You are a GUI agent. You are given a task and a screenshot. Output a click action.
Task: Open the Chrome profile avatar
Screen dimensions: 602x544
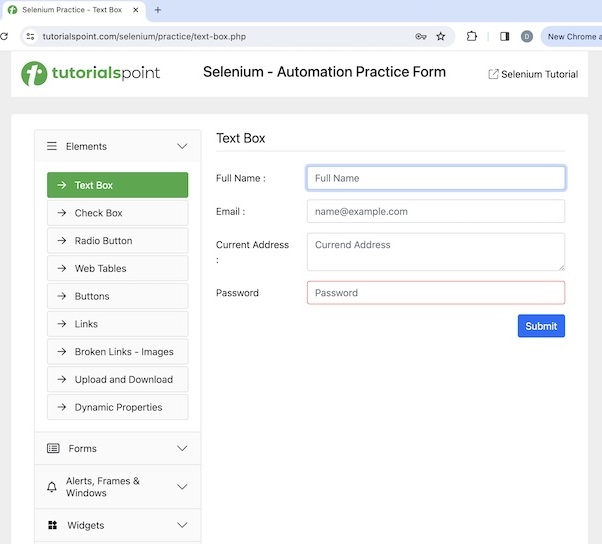(527, 36)
